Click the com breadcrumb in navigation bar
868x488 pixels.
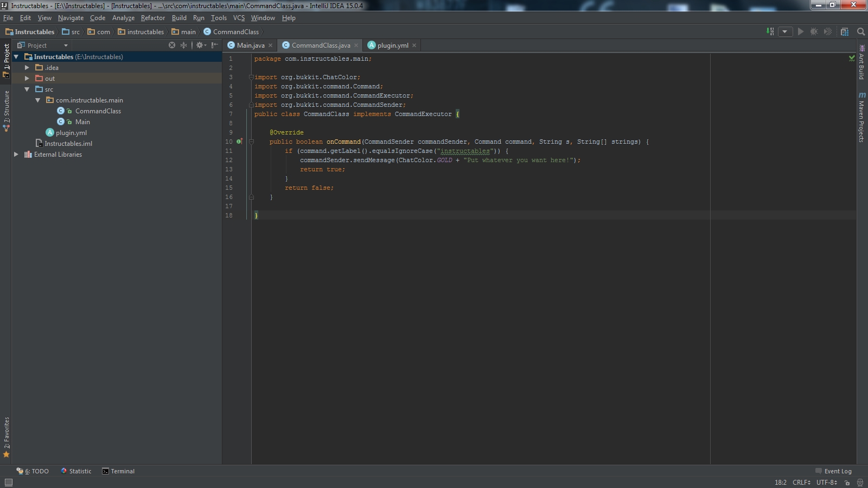99,31
